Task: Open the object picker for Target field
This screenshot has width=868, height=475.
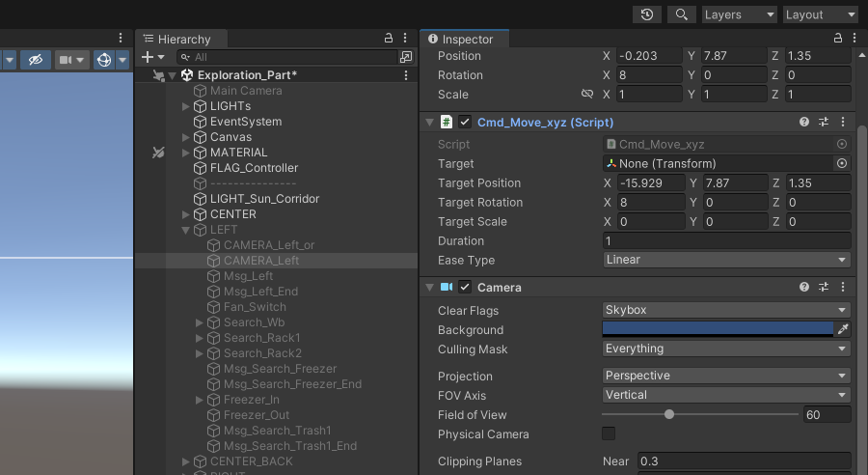Action: point(842,164)
